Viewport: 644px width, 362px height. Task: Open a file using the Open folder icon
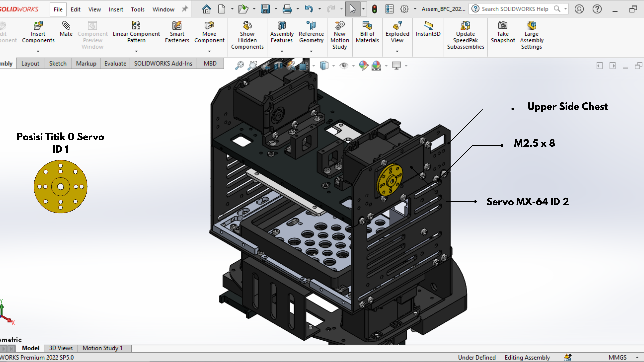[243, 9]
